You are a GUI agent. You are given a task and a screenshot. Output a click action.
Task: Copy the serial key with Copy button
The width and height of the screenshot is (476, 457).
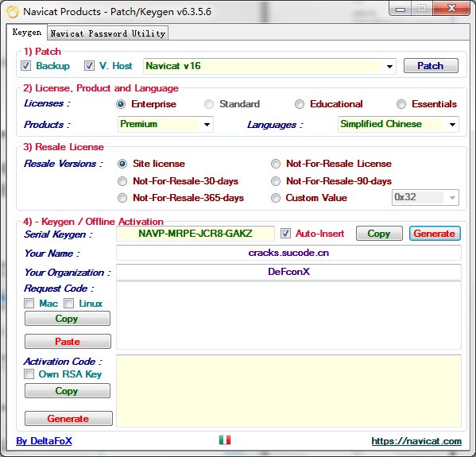[x=379, y=234]
